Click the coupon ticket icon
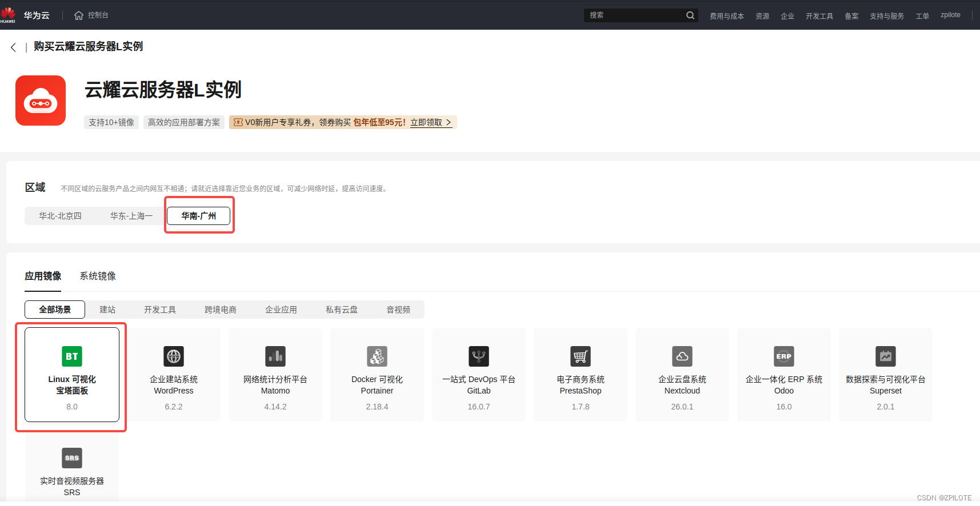This screenshot has height=506, width=980. click(x=238, y=122)
